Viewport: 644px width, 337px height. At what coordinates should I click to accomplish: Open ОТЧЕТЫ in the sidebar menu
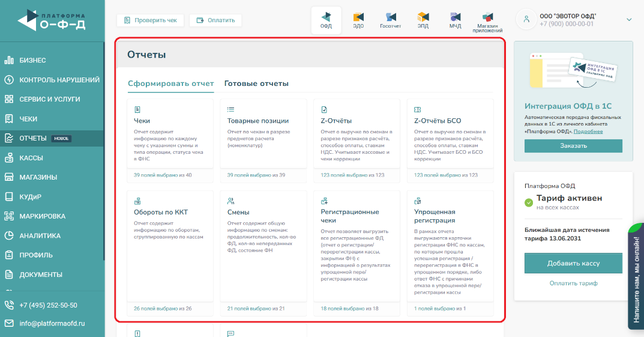click(x=33, y=138)
